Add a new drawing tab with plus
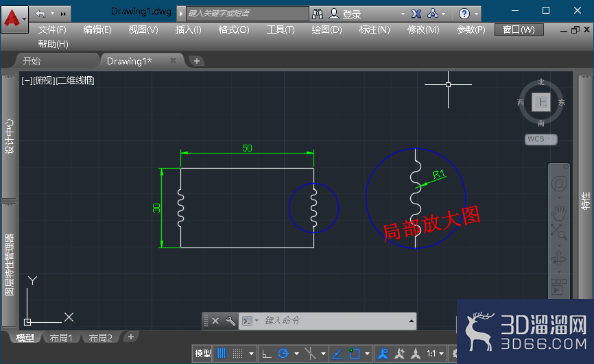Image resolution: width=594 pixels, height=364 pixels. click(x=197, y=61)
